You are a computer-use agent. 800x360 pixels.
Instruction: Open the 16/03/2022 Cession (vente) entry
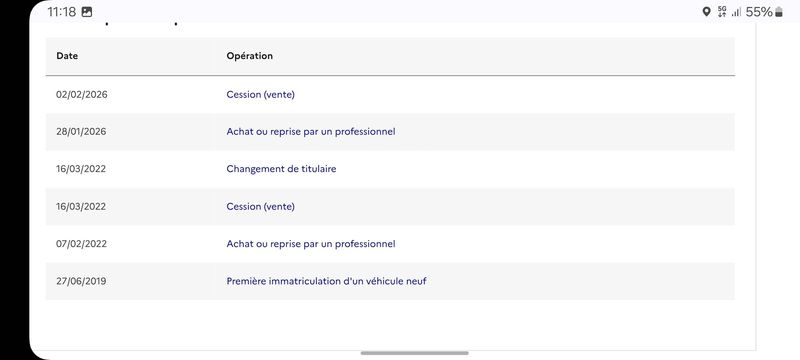pyautogui.click(x=260, y=207)
